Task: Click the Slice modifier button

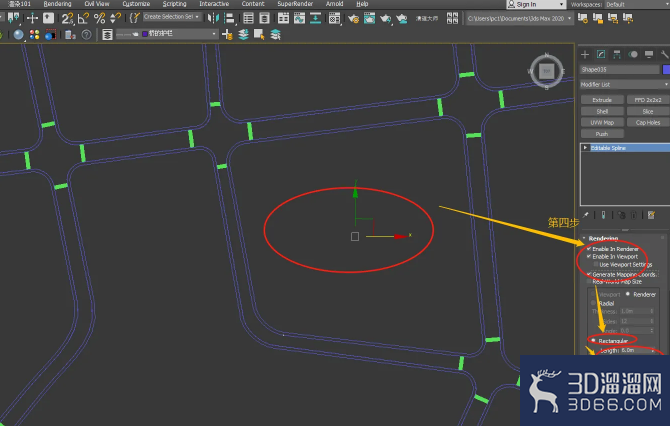Action: pyautogui.click(x=648, y=111)
